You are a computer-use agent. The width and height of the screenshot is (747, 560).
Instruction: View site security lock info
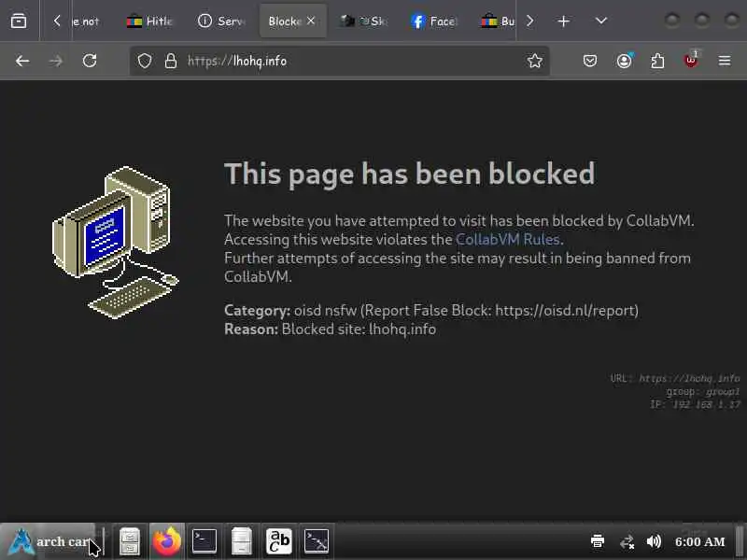pos(171,61)
